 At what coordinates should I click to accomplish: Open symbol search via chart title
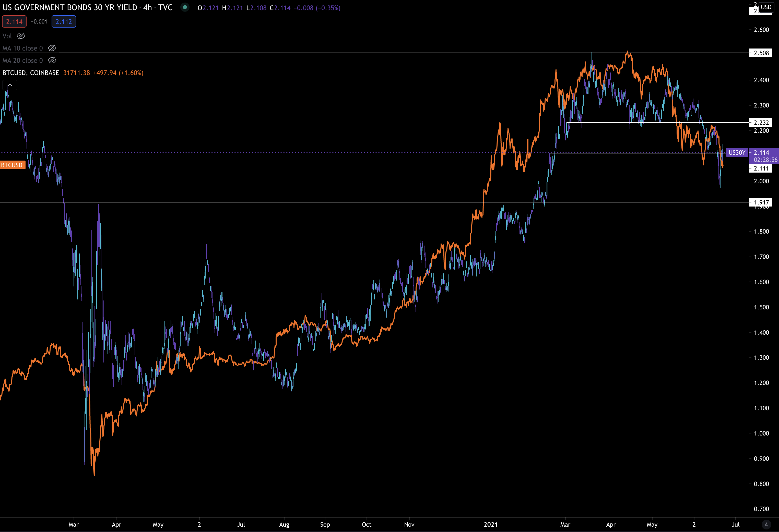(70, 7)
